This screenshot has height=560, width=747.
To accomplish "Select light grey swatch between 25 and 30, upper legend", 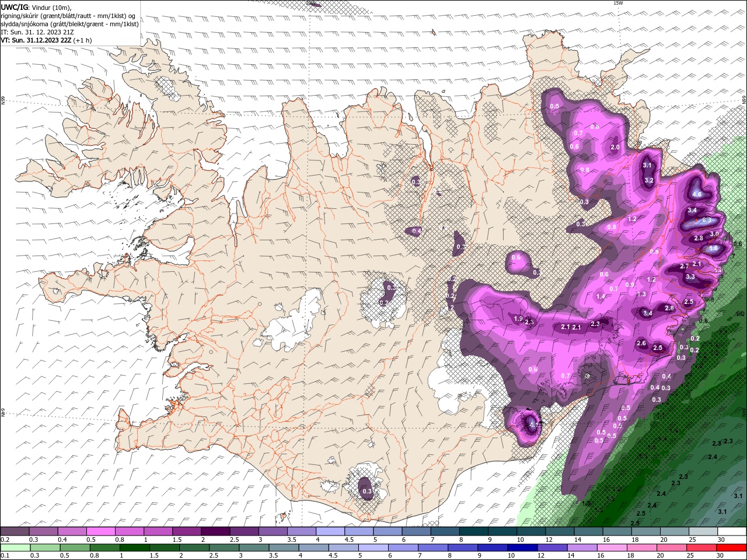I will pyautogui.click(x=704, y=531).
